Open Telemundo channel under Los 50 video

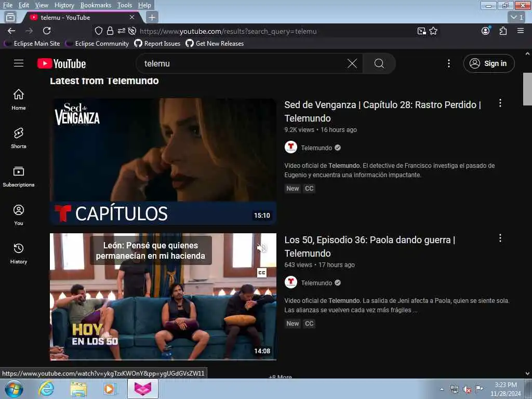pyautogui.click(x=316, y=283)
